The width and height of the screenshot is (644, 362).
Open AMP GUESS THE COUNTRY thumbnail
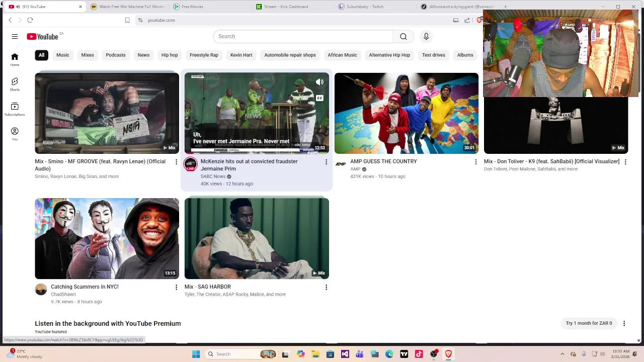[407, 113]
